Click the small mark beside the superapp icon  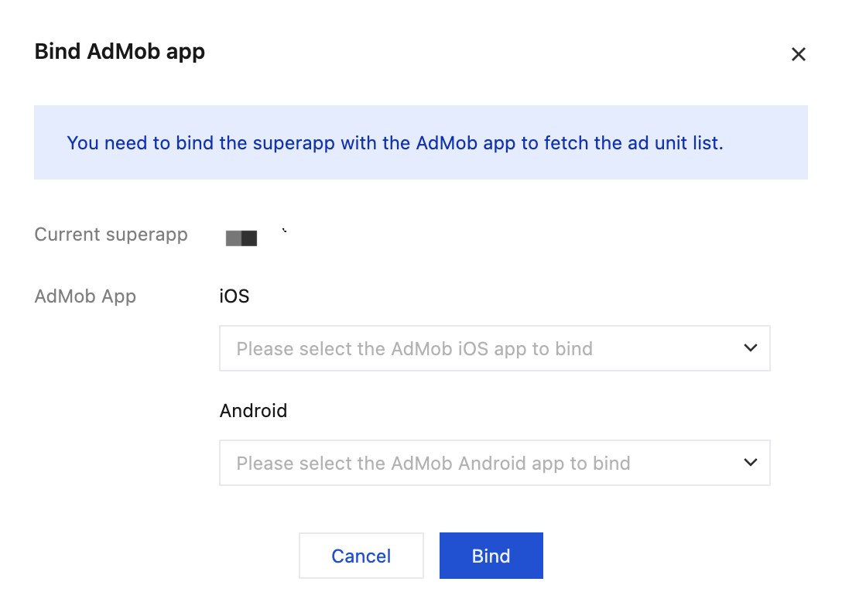285,230
